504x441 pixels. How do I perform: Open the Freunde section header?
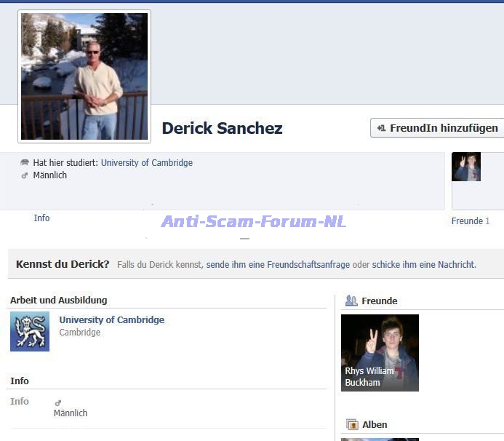point(379,301)
